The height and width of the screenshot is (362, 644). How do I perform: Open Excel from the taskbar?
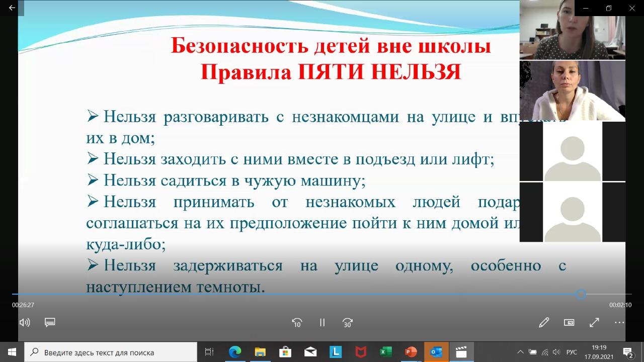coord(386,352)
